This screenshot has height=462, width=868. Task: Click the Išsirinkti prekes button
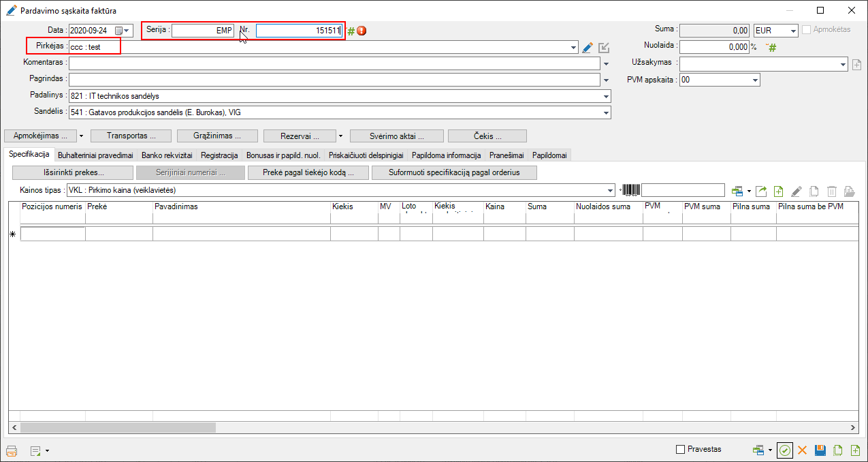[71, 172]
